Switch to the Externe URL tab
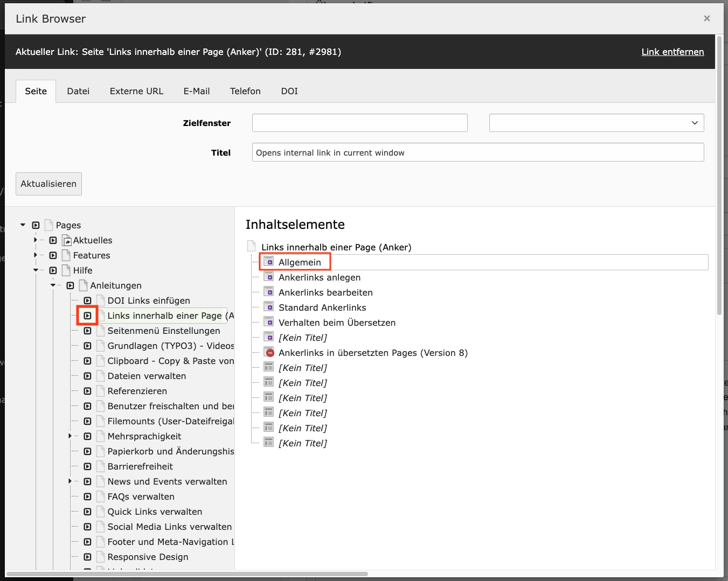The image size is (728, 581). coord(136,91)
